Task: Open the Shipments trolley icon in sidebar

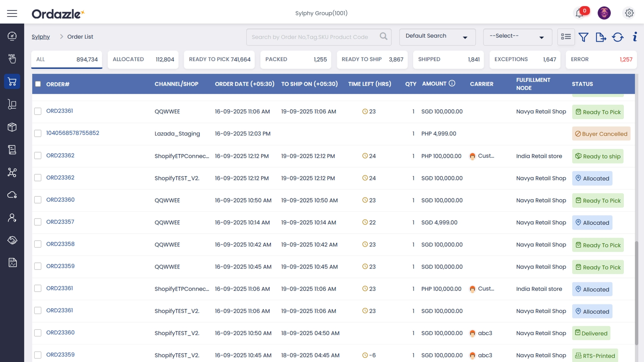Action: click(12, 104)
